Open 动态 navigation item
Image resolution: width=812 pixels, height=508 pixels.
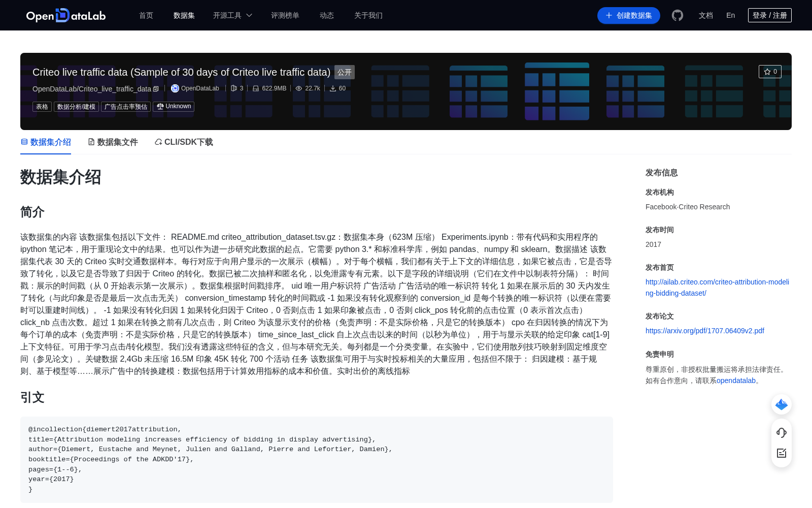point(327,15)
